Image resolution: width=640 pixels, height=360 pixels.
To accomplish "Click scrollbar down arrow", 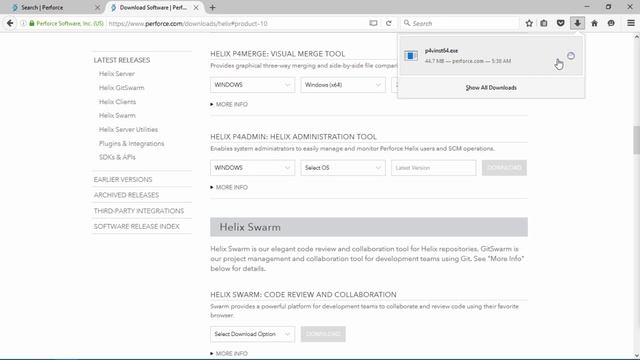I will 636,356.
